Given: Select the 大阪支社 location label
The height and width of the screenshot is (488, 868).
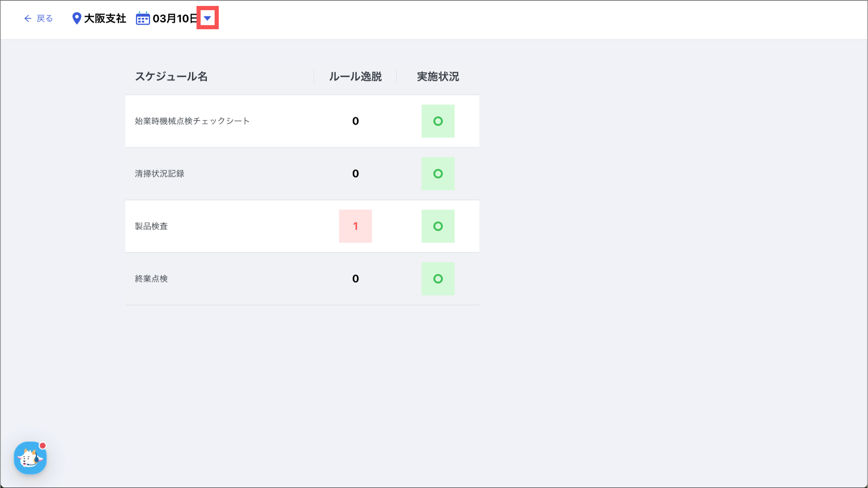Looking at the screenshot, I should [105, 18].
